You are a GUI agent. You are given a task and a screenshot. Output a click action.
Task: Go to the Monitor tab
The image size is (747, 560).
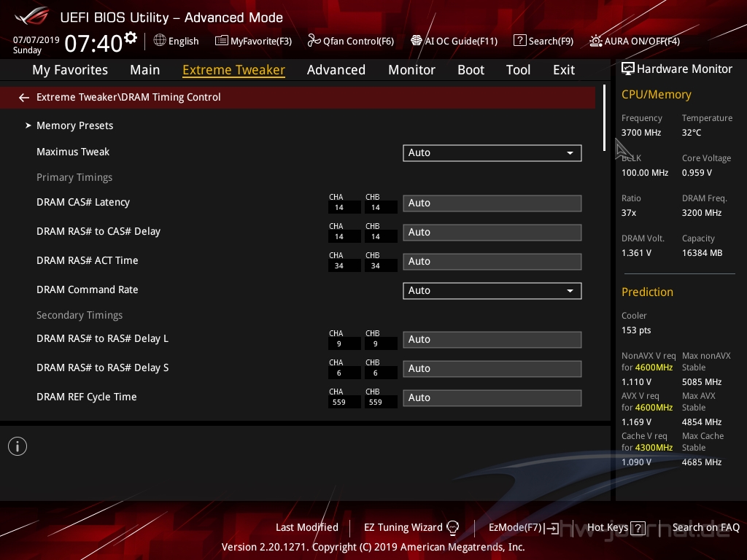(x=411, y=70)
